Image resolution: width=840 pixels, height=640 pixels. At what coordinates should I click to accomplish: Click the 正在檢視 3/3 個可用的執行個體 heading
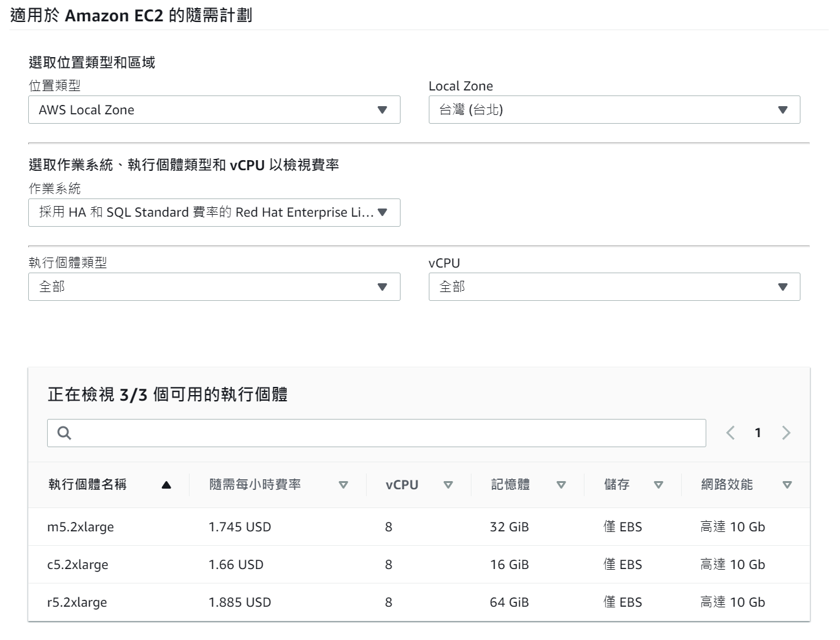pyautogui.click(x=168, y=394)
